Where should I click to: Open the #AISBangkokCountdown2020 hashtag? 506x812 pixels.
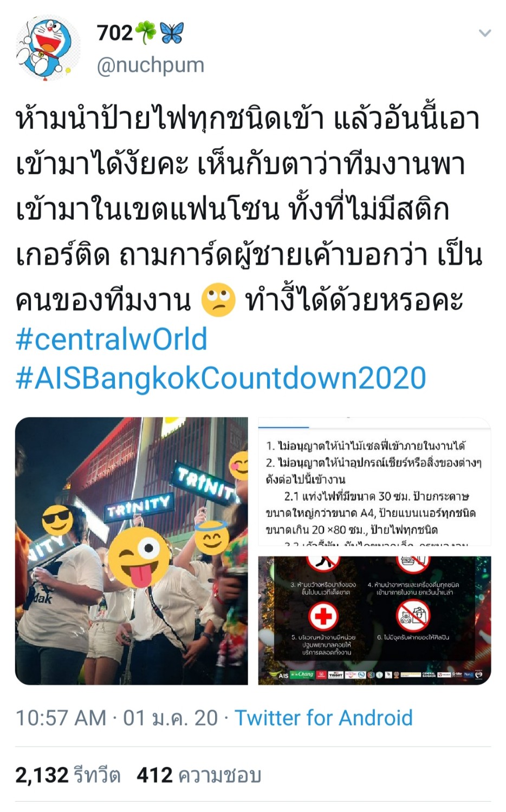pyautogui.click(x=221, y=378)
